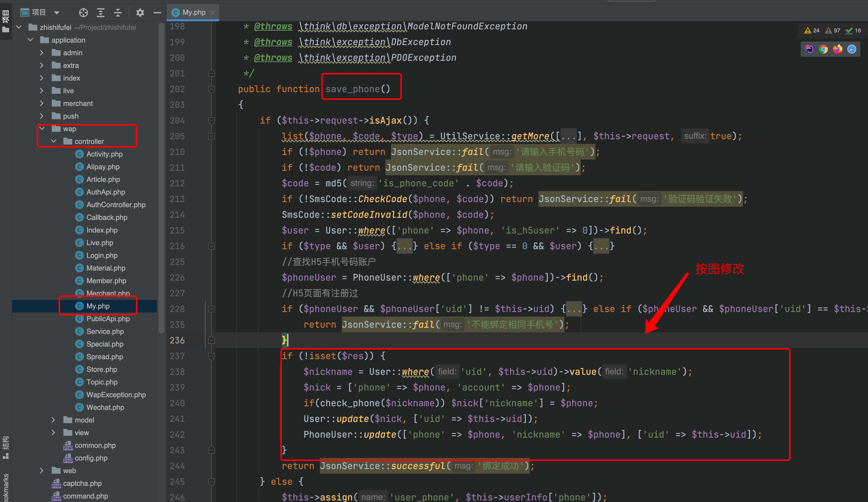Open file in Safari browser icon
Viewport: 868px width, 502px height.
tap(852, 49)
